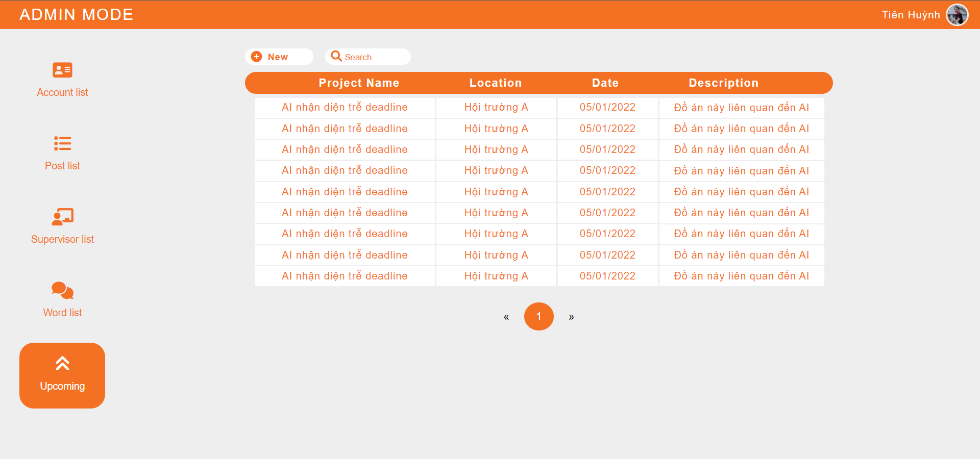Click the plus icon beside New
The image size is (980, 459).
pyautogui.click(x=257, y=57)
